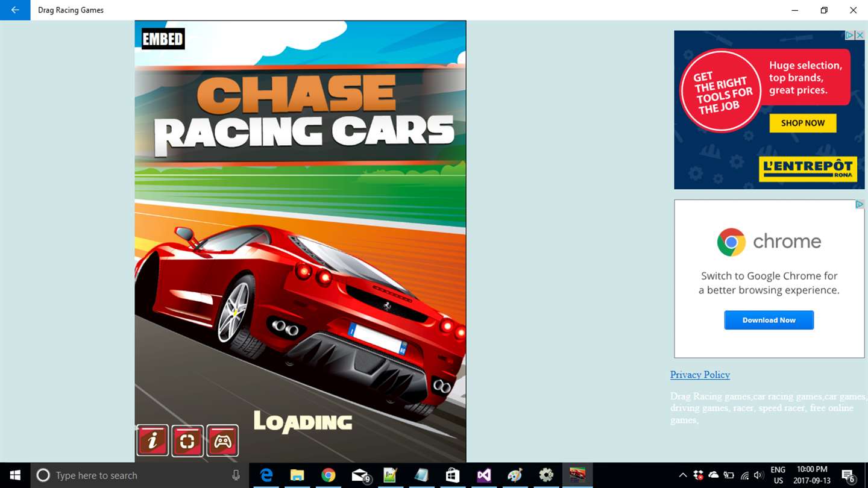Show hidden system tray icons
868x488 pixels.
682,475
